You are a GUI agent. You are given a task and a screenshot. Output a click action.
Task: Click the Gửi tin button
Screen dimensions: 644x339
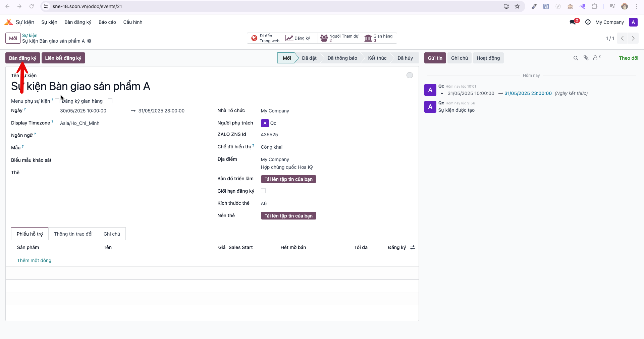tap(435, 58)
